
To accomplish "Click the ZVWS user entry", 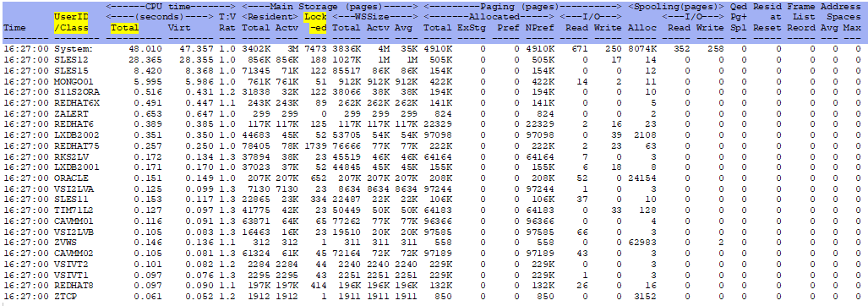I will point(63,242).
